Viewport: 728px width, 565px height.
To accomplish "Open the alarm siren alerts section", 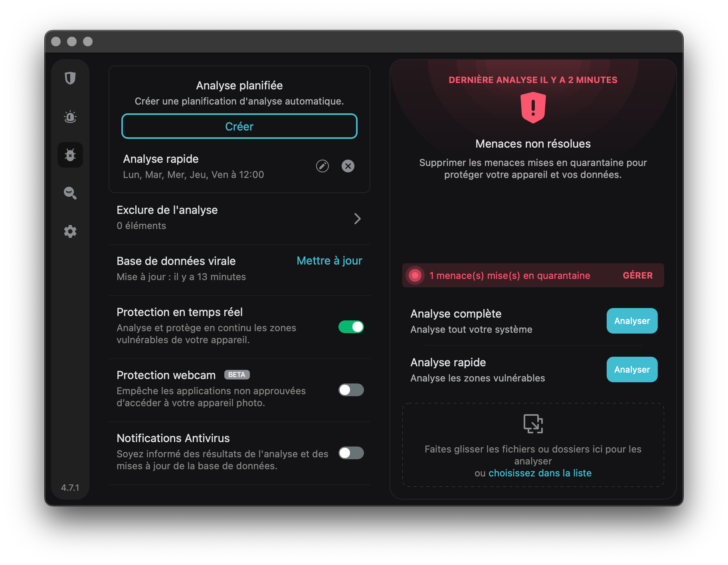I will point(70,117).
